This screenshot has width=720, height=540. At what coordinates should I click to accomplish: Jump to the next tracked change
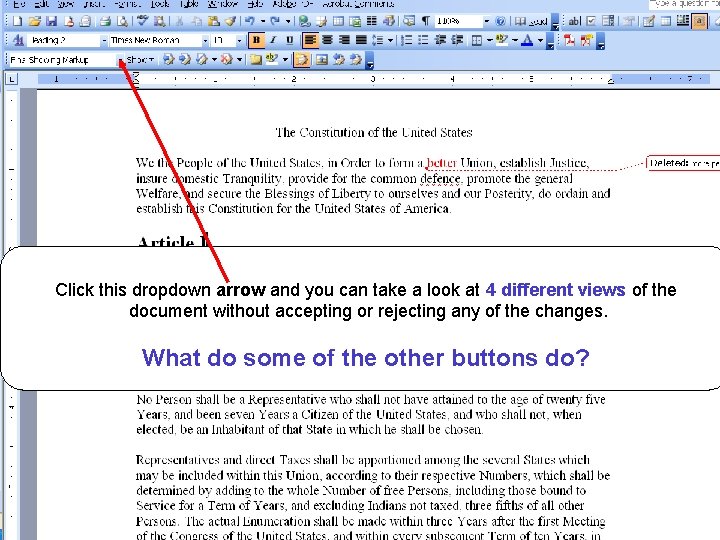[x=185, y=60]
